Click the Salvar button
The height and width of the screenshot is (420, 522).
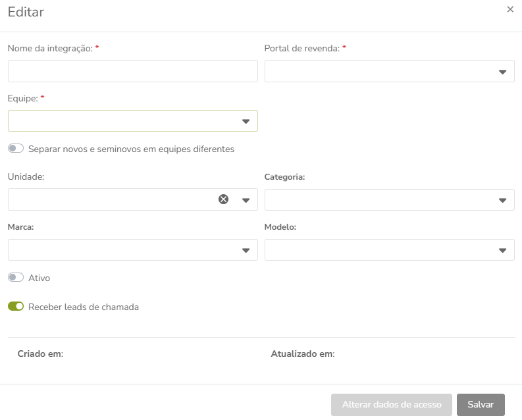pos(481,405)
